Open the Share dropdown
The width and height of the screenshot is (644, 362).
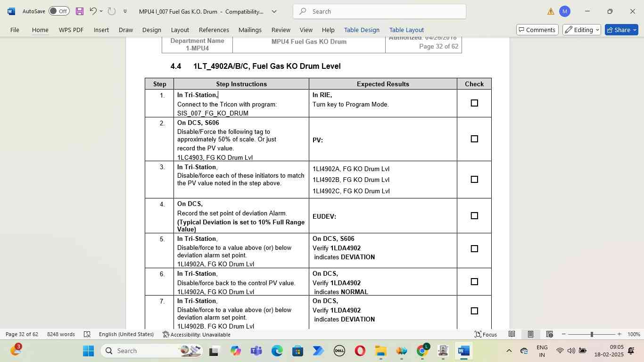click(x=621, y=30)
